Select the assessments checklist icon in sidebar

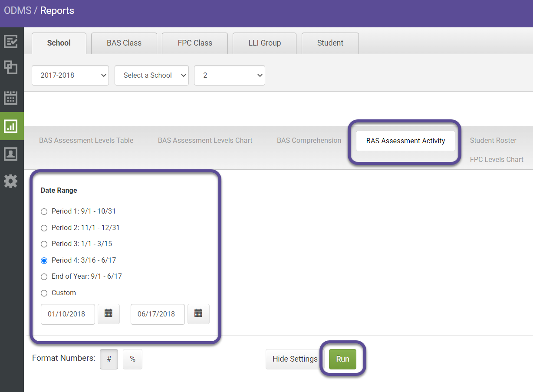[x=12, y=41]
